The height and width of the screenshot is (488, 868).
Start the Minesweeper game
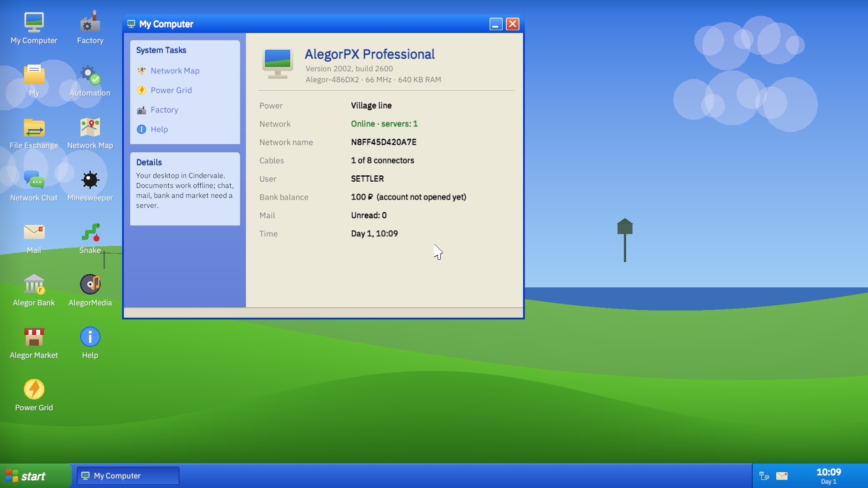click(x=90, y=185)
